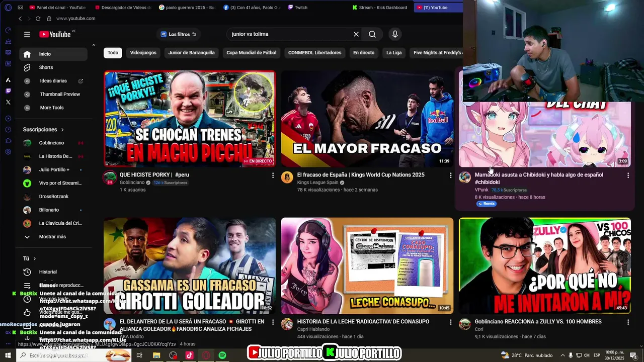Open Spotify from the taskbar
The width and height of the screenshot is (644, 362).
pyautogui.click(x=222, y=355)
